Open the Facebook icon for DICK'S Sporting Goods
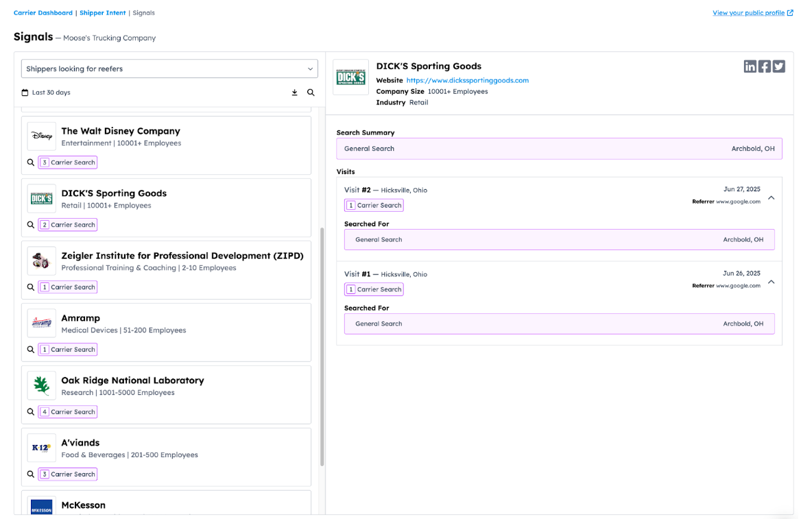The height and width of the screenshot is (521, 812). click(765, 66)
